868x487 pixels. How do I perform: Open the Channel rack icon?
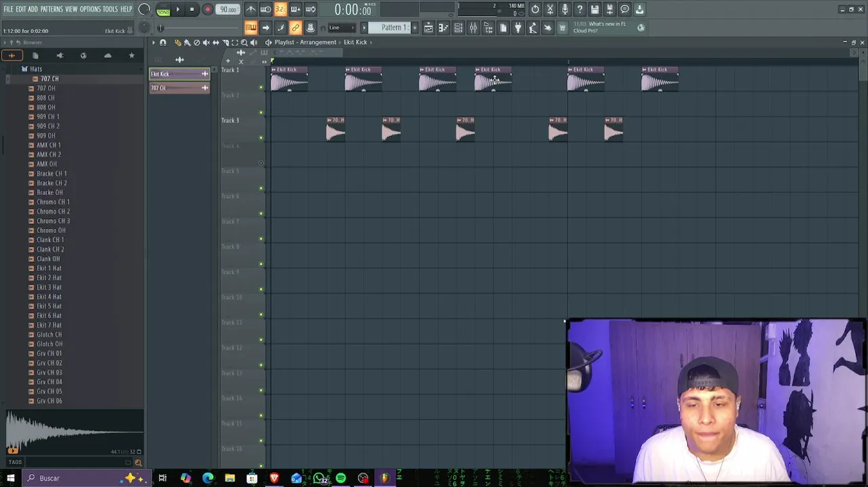click(x=458, y=28)
